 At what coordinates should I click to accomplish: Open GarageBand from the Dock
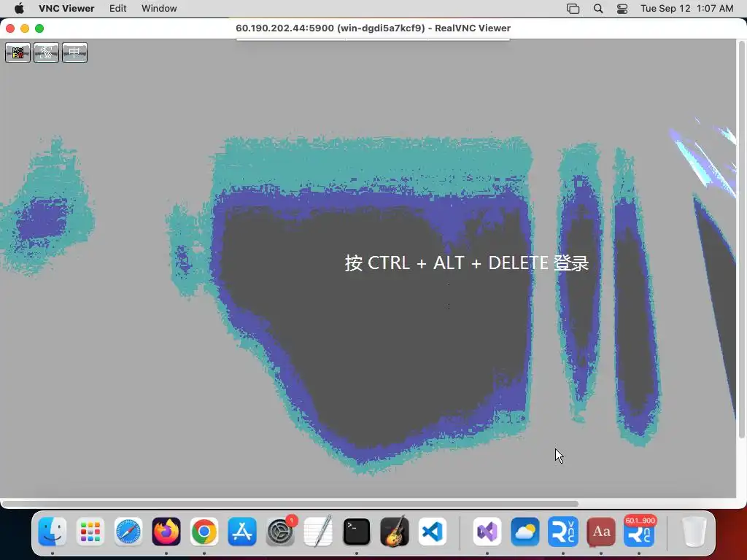pyautogui.click(x=395, y=532)
